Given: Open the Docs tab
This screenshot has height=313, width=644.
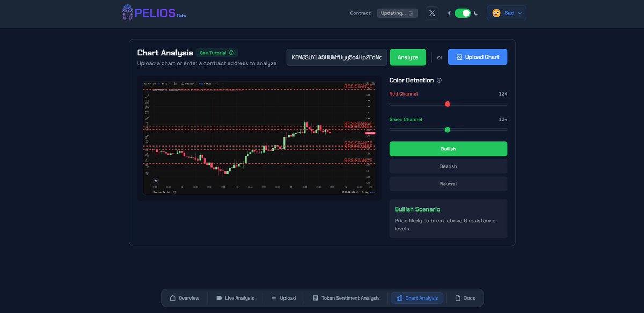Looking at the screenshot, I should coord(465,298).
